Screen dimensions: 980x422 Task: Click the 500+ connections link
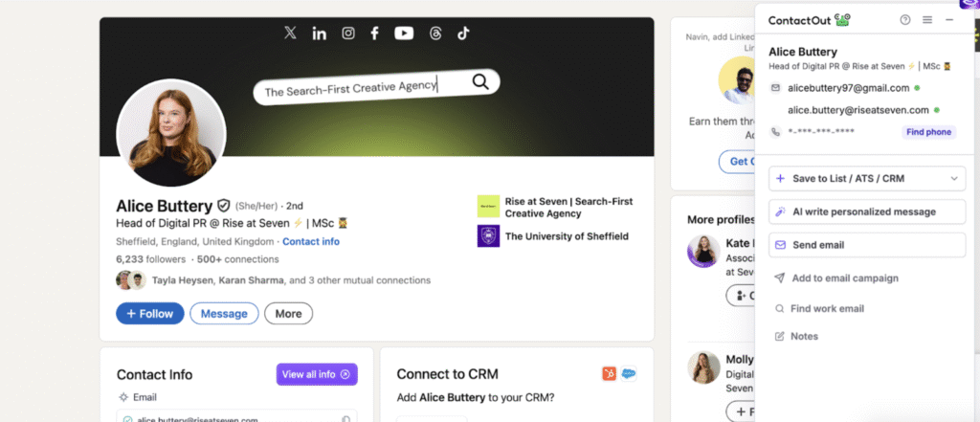[238, 258]
